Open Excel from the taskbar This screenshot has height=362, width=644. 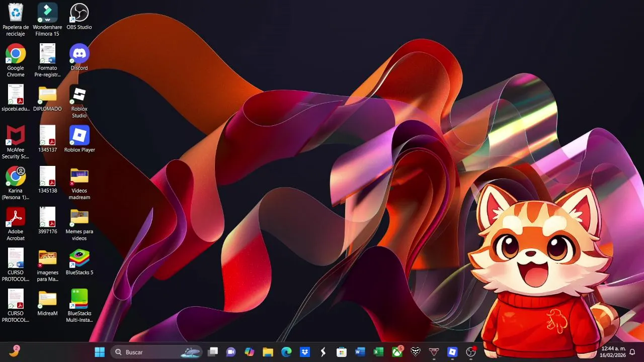[x=379, y=352]
